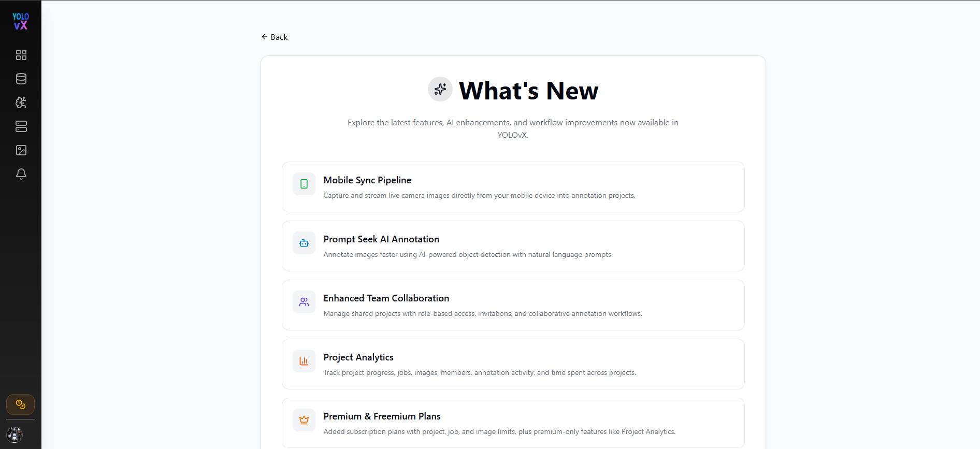
Task: Click the sparkles icon beside What's New
Action: pyautogui.click(x=440, y=89)
